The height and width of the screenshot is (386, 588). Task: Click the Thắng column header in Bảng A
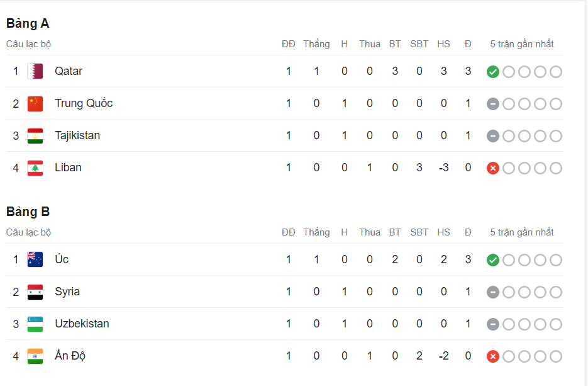click(316, 44)
